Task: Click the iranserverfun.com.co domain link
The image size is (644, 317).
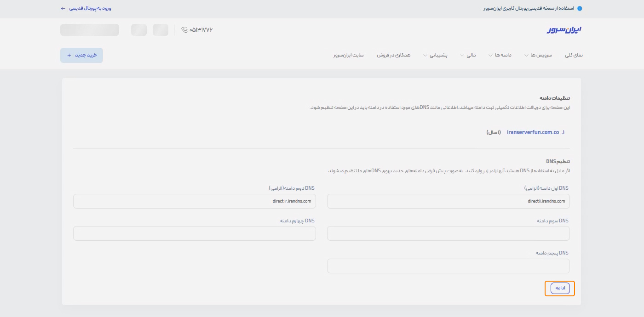Action: coord(533,132)
